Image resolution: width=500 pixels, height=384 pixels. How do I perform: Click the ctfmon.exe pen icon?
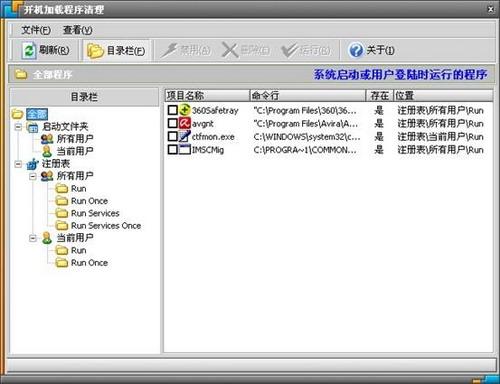pyautogui.click(x=184, y=136)
